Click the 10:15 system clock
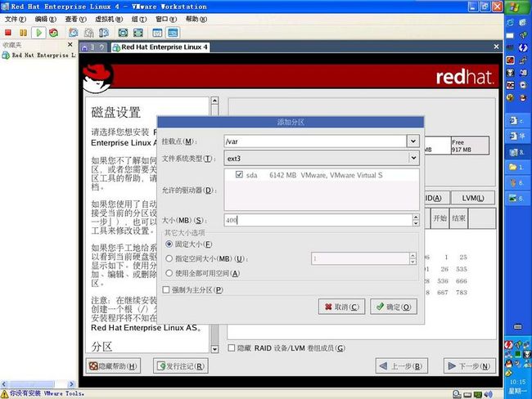532x399 pixels. 518,382
